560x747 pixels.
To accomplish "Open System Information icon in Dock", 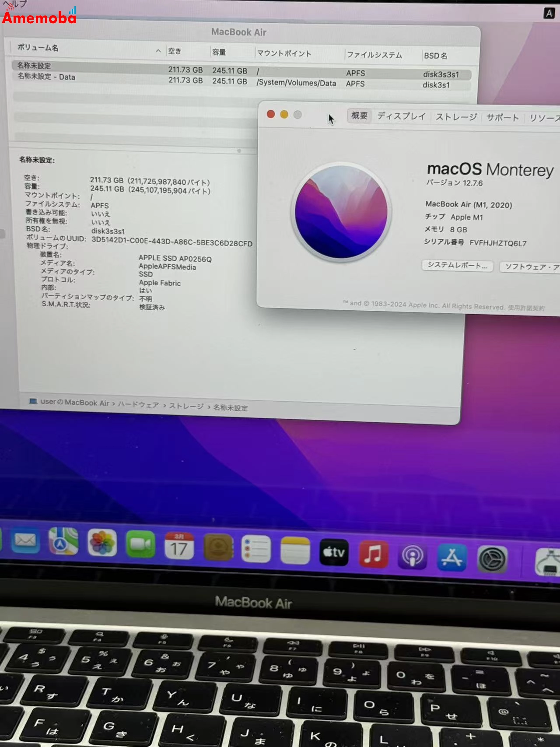I will [x=548, y=562].
